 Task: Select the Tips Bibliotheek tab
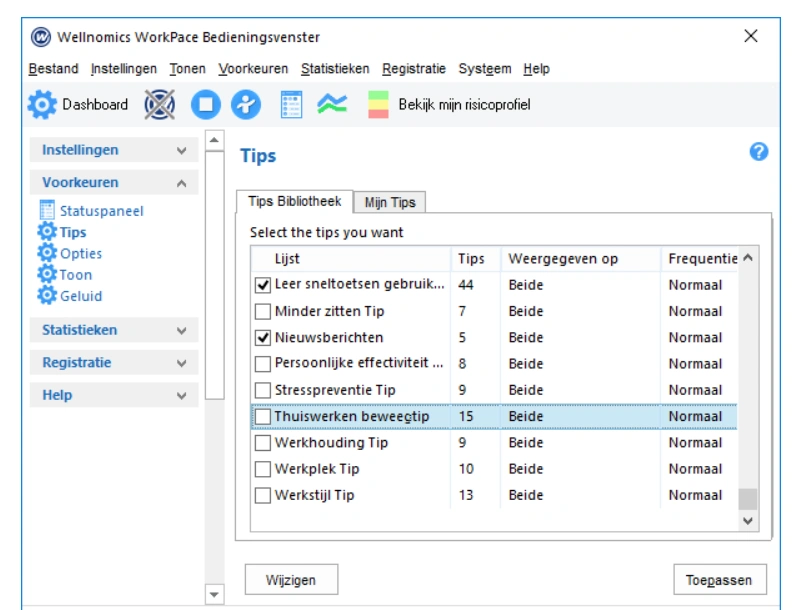coord(295,201)
